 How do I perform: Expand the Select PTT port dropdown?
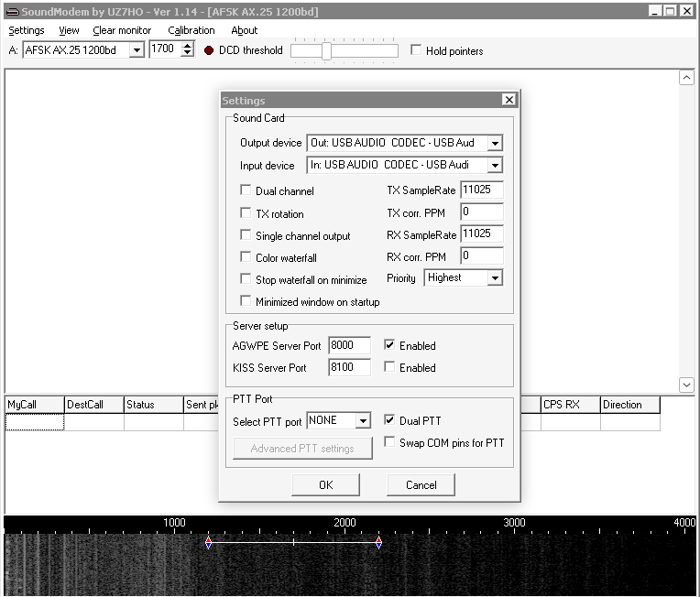click(364, 421)
